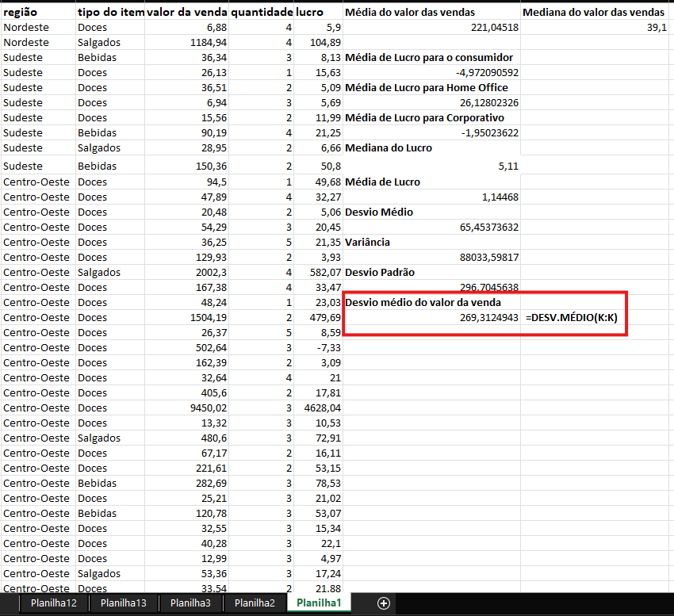The height and width of the screenshot is (616, 674).
Task: Open the Planilha13 sheet tab
Action: click(x=124, y=603)
